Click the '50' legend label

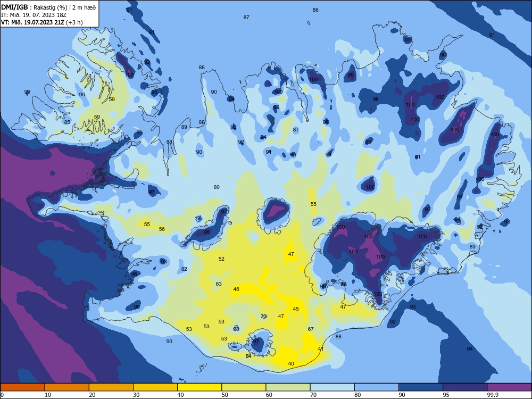tap(225, 395)
